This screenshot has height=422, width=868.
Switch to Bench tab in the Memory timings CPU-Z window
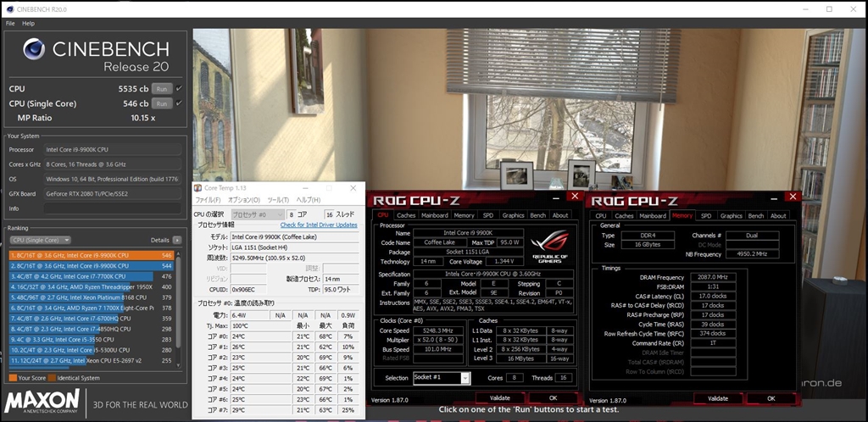756,216
